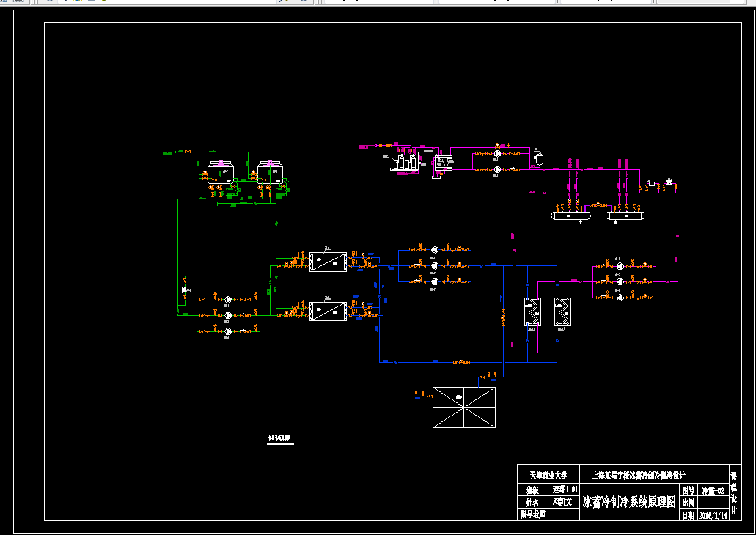Select the 指导老师 label cell
This screenshot has height=535, width=756.
[x=532, y=514]
